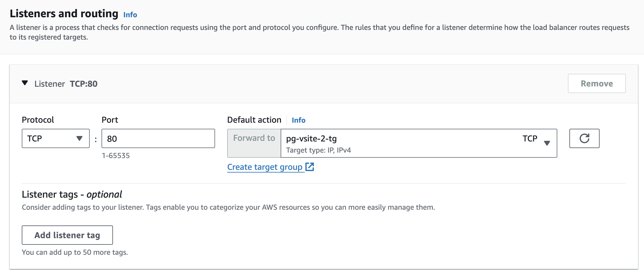Click the Info icon next to Default action
This screenshot has width=644, height=275.
(x=298, y=120)
